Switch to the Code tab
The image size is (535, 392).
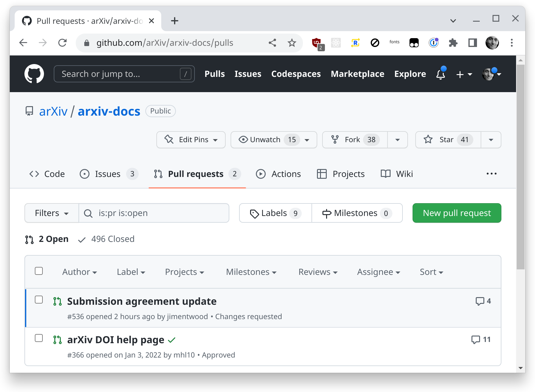[x=47, y=174]
